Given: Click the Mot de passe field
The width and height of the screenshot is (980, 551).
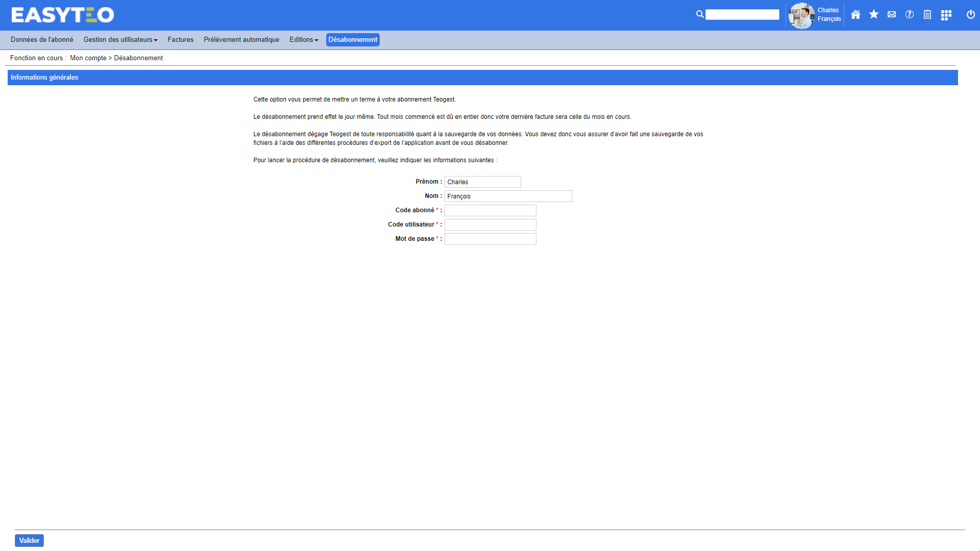Looking at the screenshot, I should pos(490,239).
